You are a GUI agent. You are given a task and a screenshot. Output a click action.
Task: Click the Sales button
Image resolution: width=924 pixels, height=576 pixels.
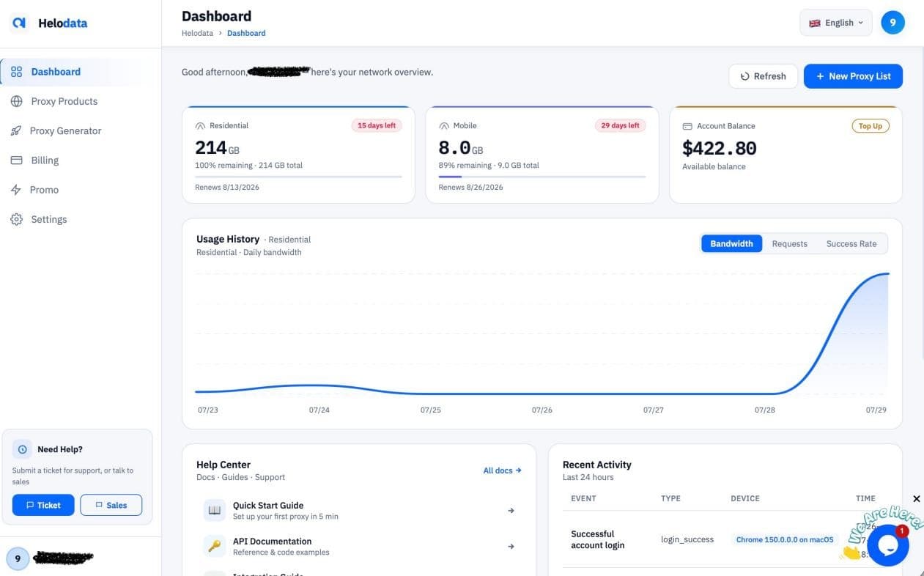(111, 505)
